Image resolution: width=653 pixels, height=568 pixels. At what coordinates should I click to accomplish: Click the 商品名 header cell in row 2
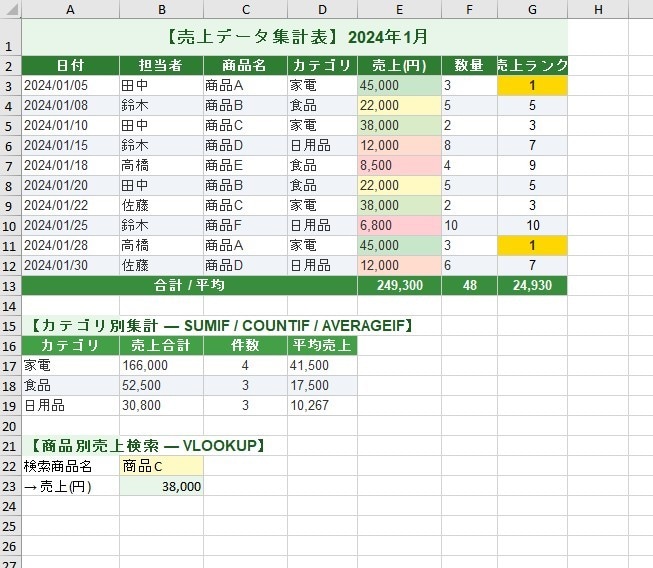[245, 65]
